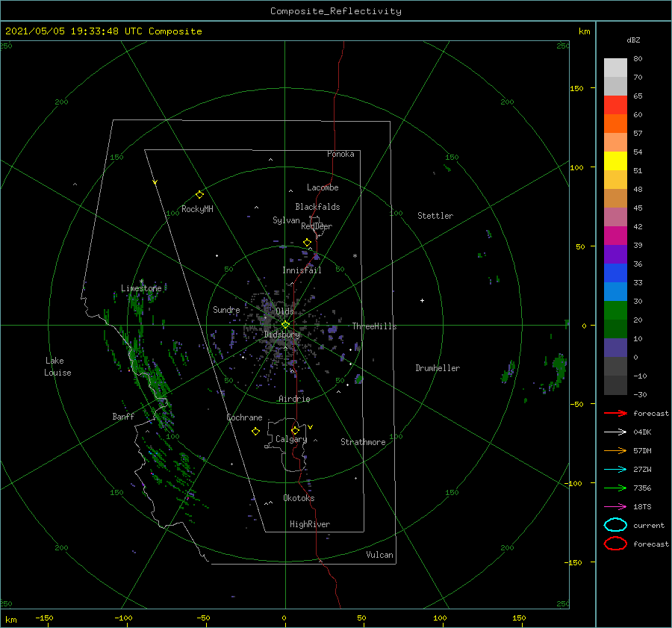Click the light grey 80 dBZ swatch

point(615,68)
